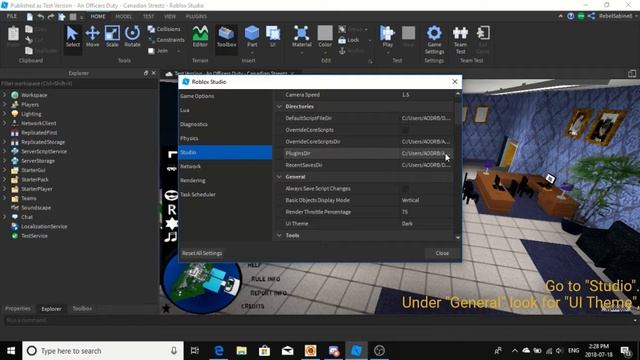This screenshot has width=640, height=360.
Task: Expand Workspace in Explorer
Action: (x=4, y=95)
